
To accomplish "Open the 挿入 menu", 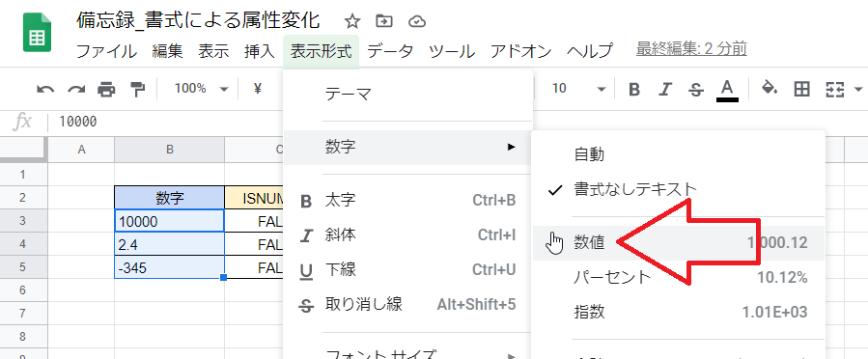I will coord(259,51).
